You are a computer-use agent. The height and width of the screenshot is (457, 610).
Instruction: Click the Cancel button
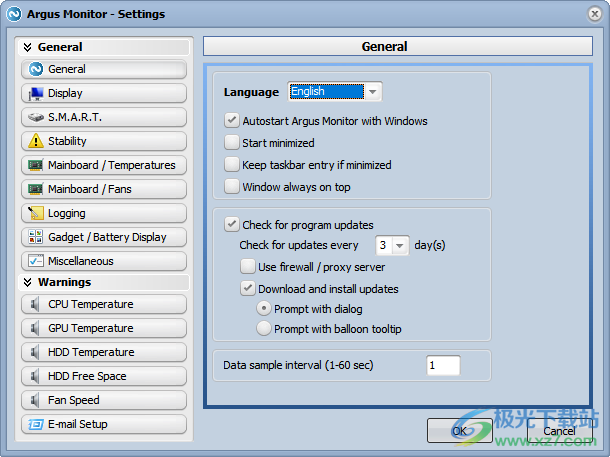click(x=559, y=431)
